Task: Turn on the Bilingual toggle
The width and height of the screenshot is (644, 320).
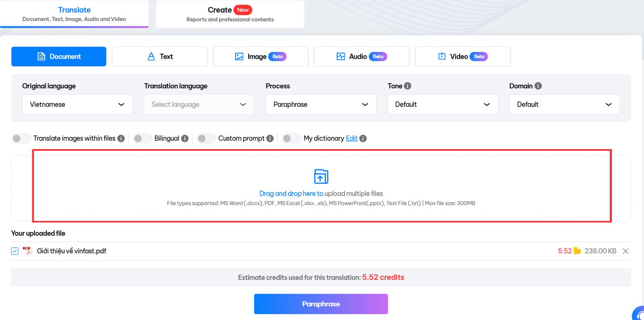Action: (142, 138)
